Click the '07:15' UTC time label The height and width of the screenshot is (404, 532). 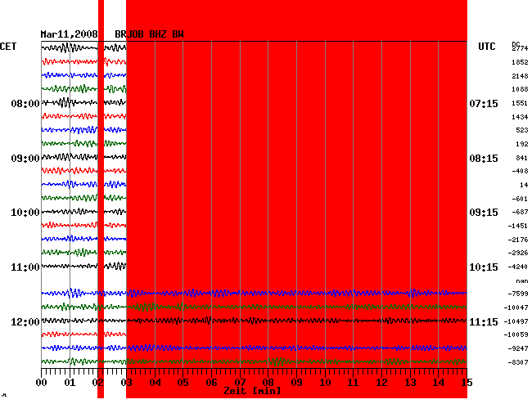pyautogui.click(x=484, y=103)
